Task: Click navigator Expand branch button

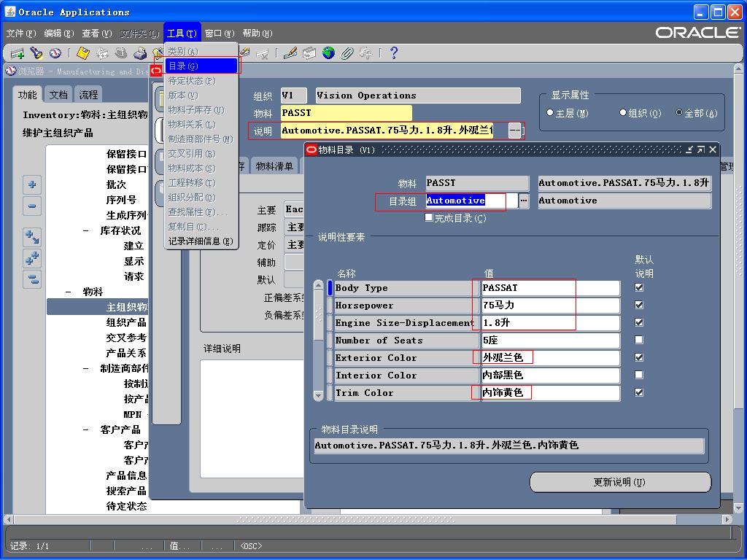Action: [32, 237]
